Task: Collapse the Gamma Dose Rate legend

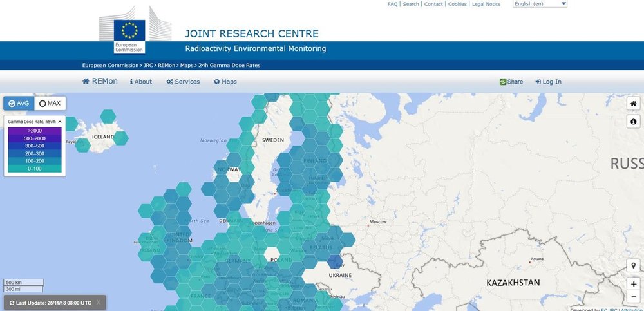Action: [60, 121]
